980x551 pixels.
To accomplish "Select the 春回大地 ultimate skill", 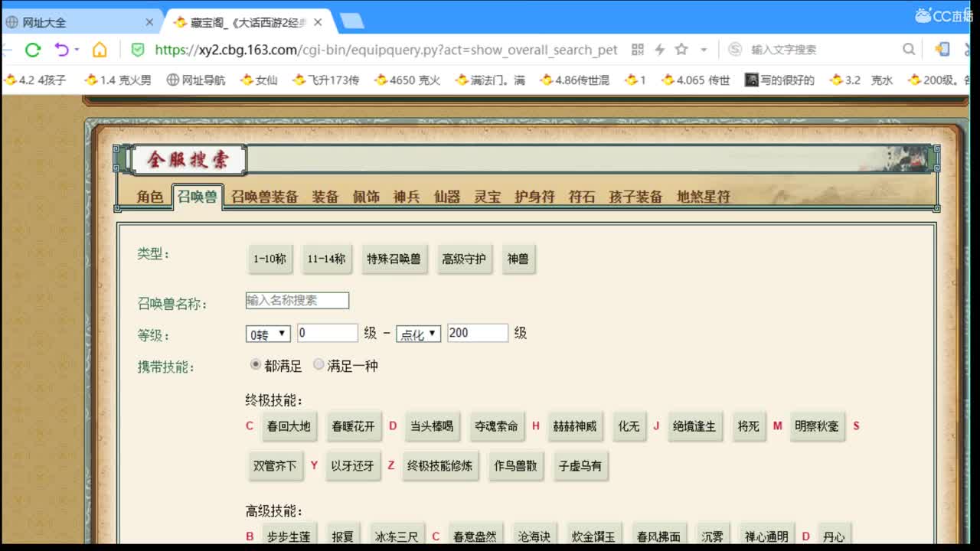I will click(x=289, y=426).
